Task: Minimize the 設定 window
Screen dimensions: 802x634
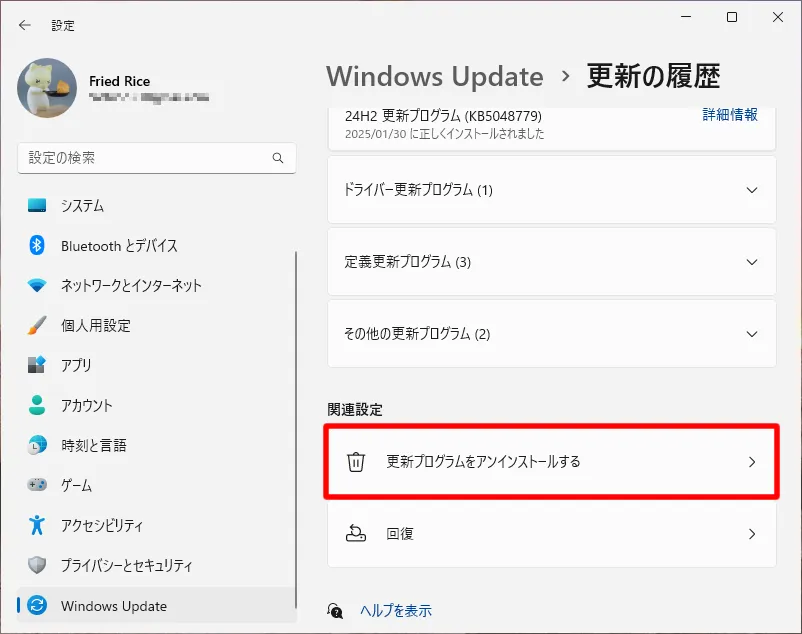Action: pyautogui.click(x=686, y=17)
